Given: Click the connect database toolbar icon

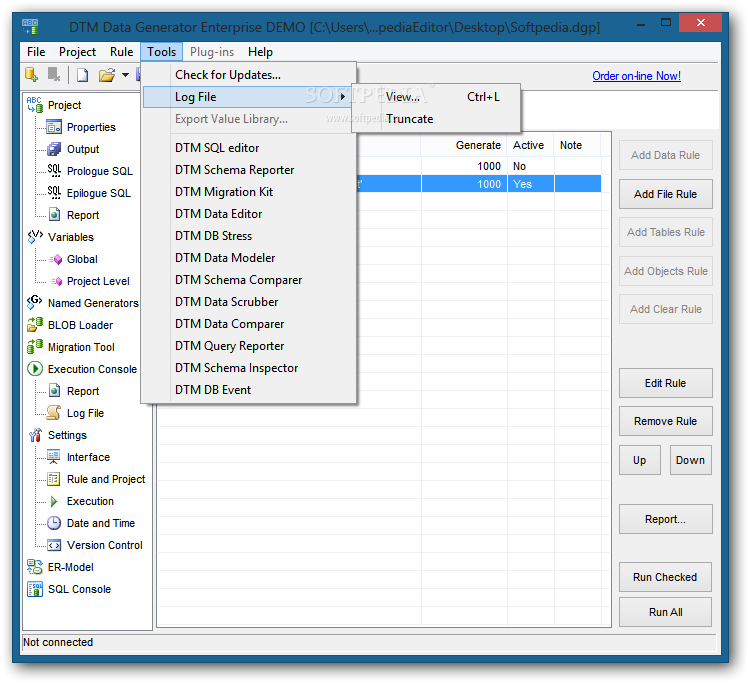Looking at the screenshot, I should pyautogui.click(x=32, y=75).
